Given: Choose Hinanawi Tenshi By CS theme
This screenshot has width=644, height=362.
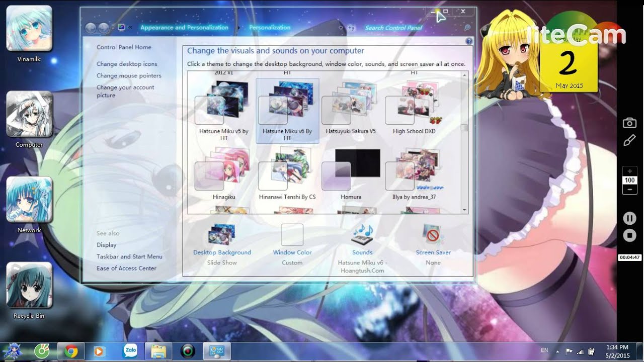Looking at the screenshot, I should pyautogui.click(x=287, y=173).
